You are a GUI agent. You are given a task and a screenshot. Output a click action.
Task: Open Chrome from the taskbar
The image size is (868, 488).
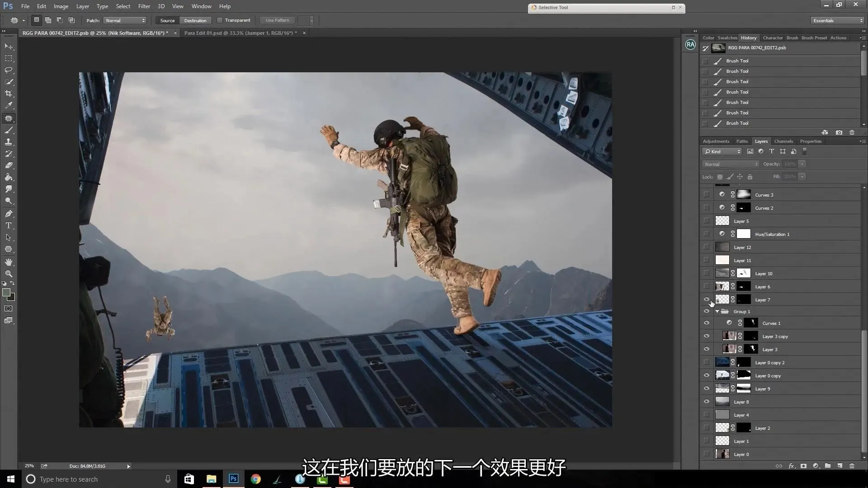(x=256, y=479)
